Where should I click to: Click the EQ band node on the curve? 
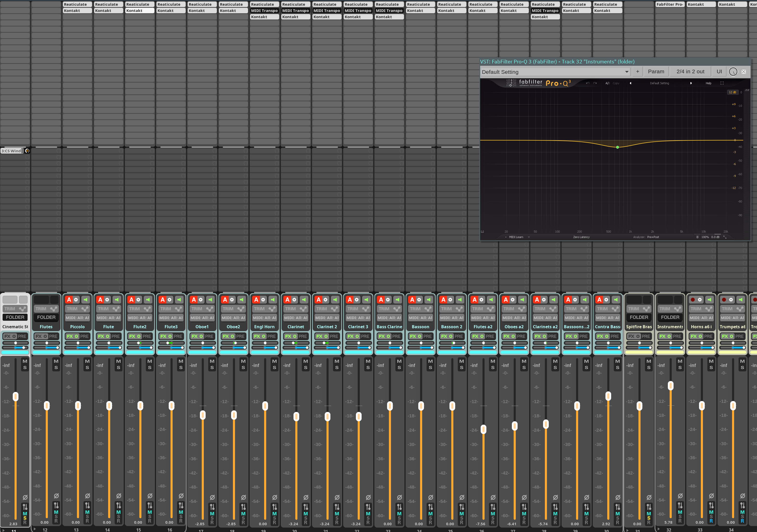click(618, 147)
